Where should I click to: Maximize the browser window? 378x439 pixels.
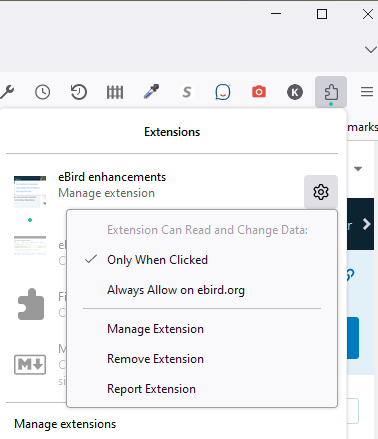(322, 14)
